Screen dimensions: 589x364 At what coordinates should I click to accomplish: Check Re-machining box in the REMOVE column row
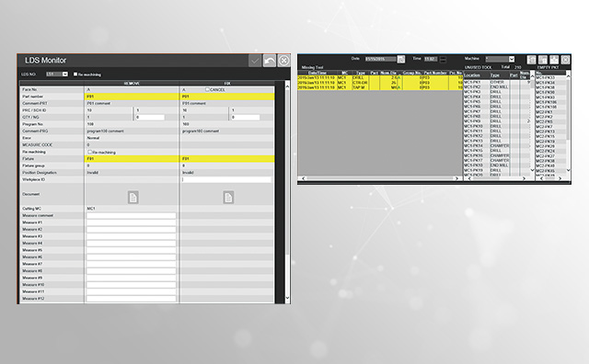tap(90, 152)
